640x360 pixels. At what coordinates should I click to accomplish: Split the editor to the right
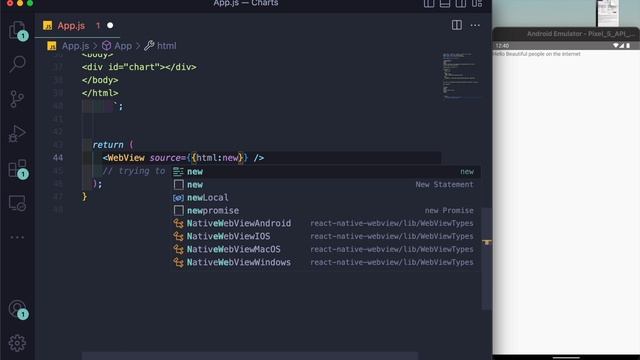pos(457,25)
